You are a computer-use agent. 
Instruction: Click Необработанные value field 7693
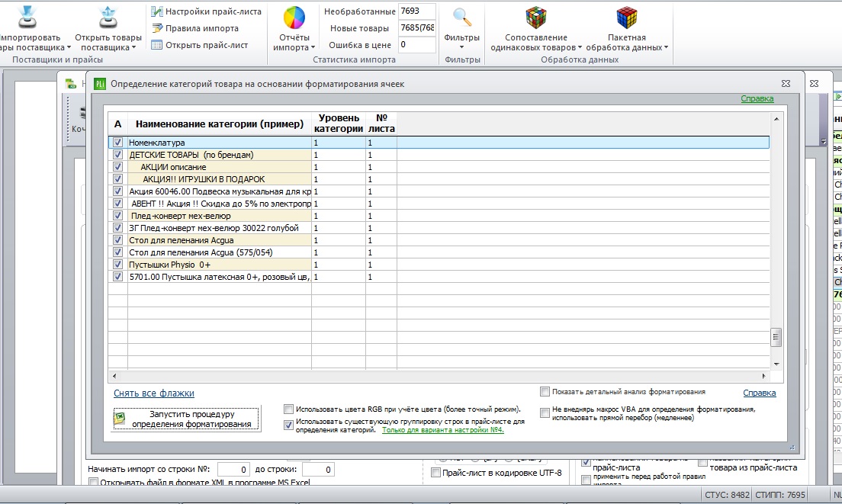click(416, 11)
